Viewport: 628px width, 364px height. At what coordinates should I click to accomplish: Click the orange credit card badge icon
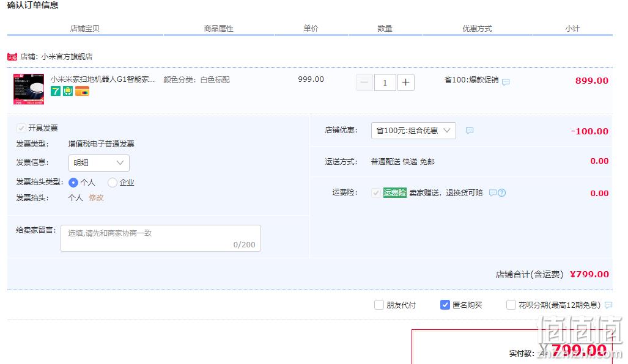[82, 91]
